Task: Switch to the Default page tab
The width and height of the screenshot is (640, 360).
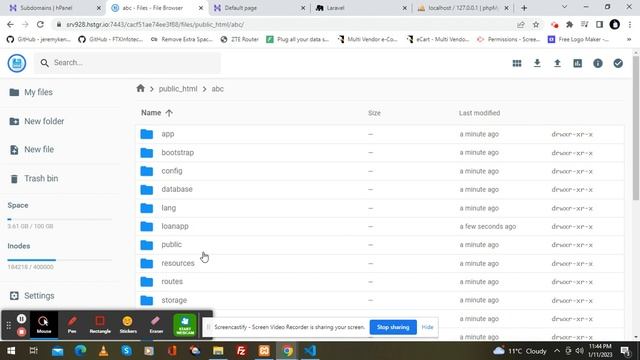Action: click(x=259, y=8)
